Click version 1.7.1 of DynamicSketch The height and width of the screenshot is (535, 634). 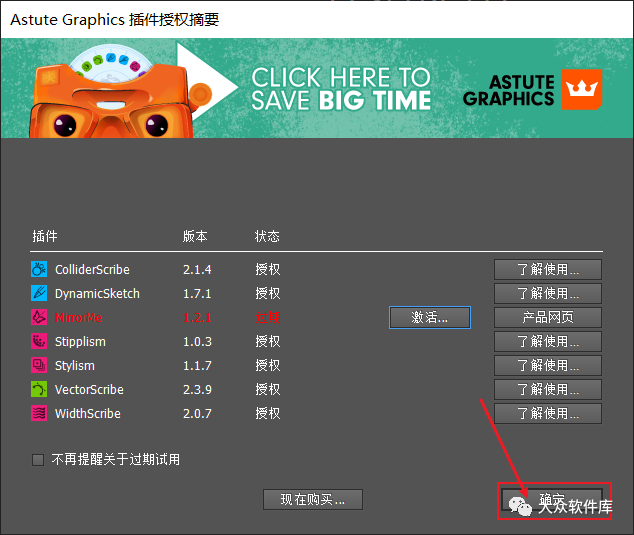coord(197,294)
